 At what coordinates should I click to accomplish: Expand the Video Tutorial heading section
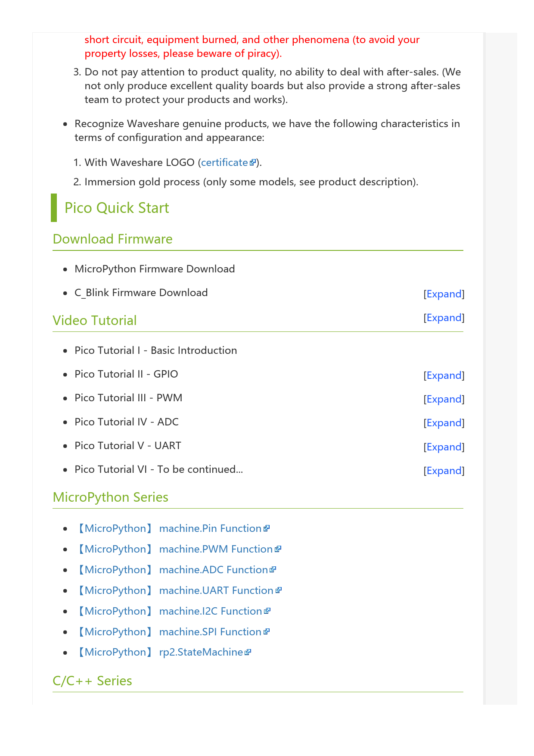444,318
